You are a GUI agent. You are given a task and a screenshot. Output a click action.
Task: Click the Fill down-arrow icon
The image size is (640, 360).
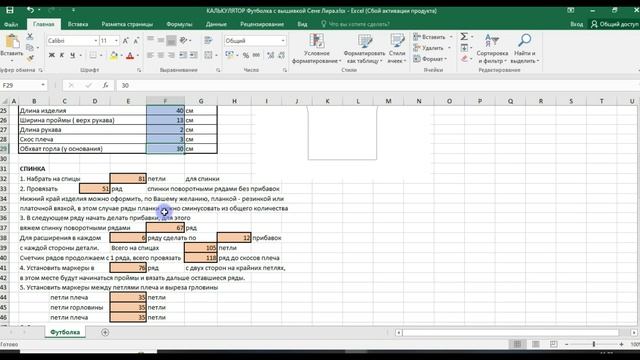click(x=464, y=48)
